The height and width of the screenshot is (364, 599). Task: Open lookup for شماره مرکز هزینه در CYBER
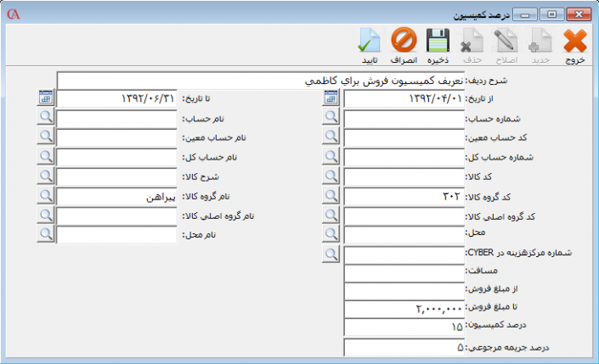coord(332,254)
